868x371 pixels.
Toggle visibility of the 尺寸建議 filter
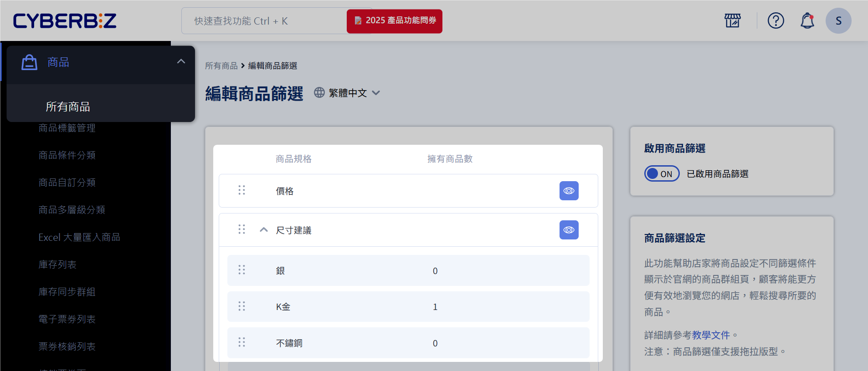[569, 230]
